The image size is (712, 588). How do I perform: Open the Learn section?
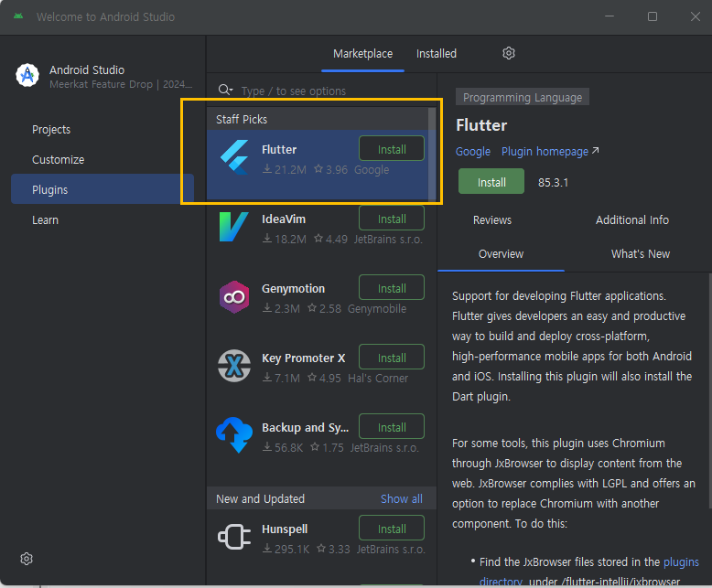(45, 220)
